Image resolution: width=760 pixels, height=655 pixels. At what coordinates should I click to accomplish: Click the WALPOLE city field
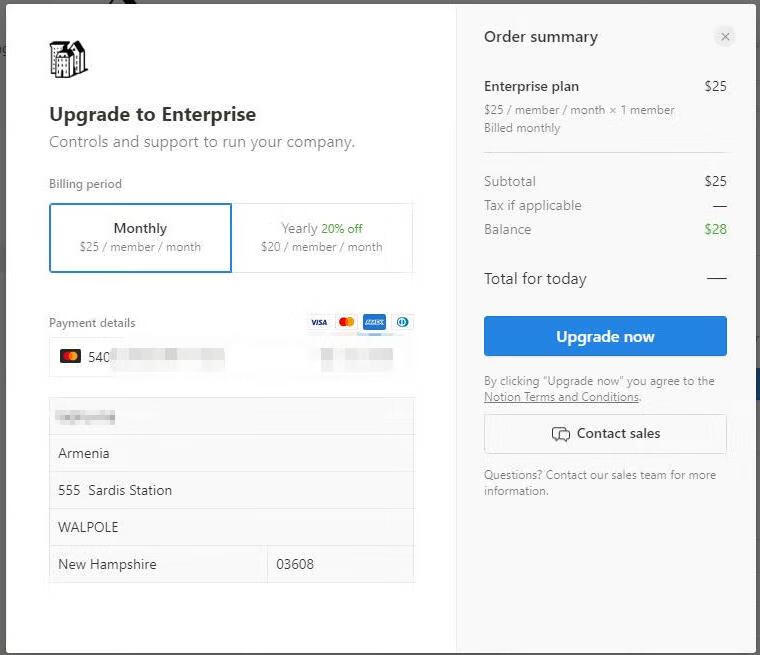tap(231, 527)
